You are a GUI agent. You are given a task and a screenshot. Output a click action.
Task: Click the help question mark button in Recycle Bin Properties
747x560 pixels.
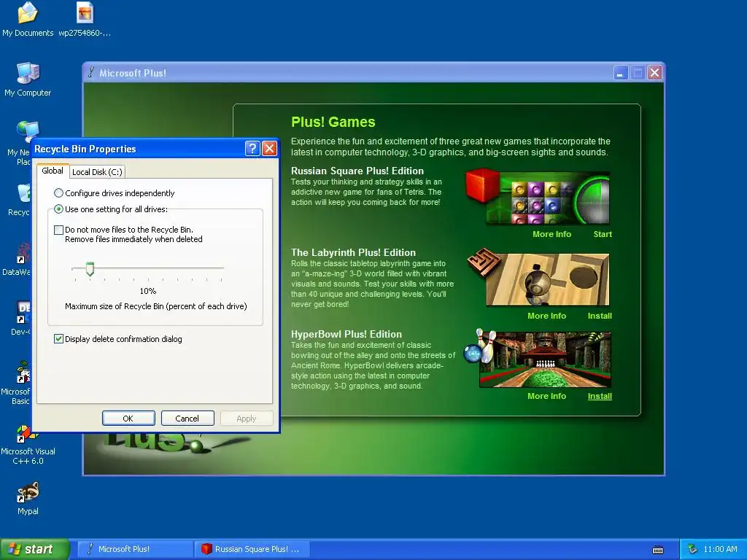[x=252, y=149]
